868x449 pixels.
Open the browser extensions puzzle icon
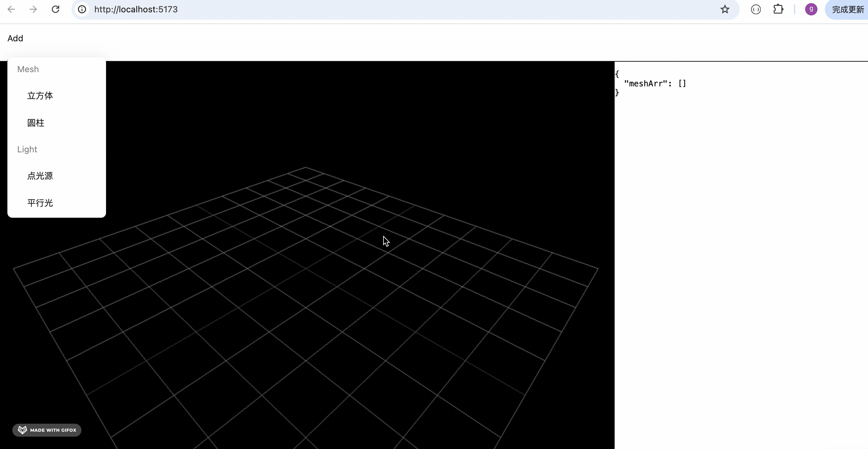pos(778,9)
